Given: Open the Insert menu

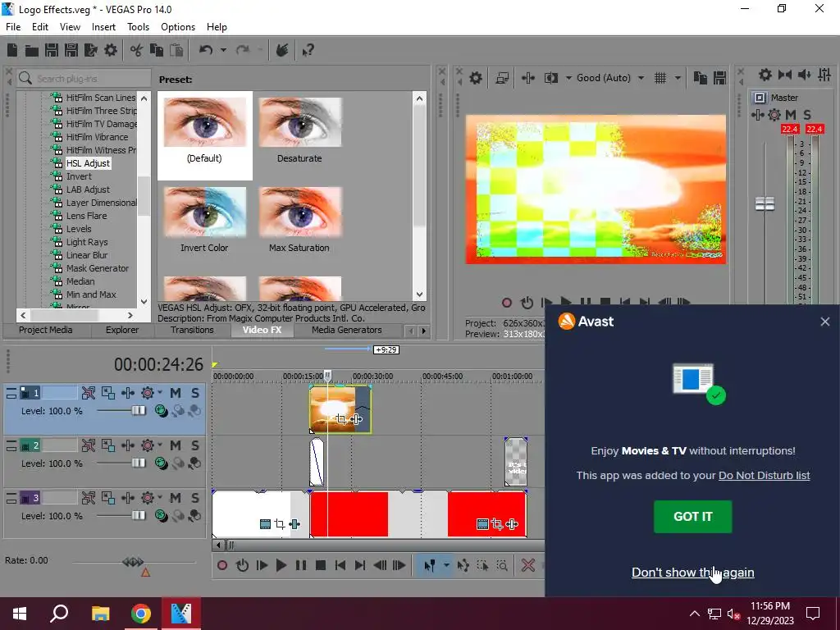Looking at the screenshot, I should (x=103, y=27).
